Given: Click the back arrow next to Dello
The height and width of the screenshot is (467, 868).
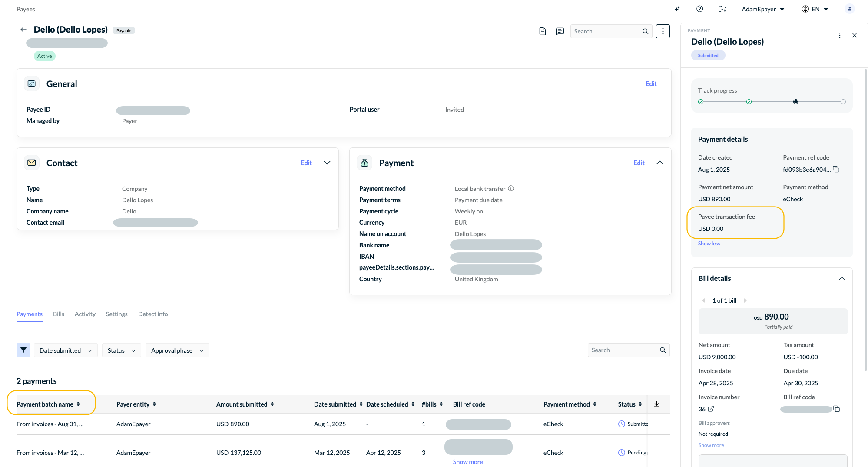Looking at the screenshot, I should pyautogui.click(x=23, y=30).
